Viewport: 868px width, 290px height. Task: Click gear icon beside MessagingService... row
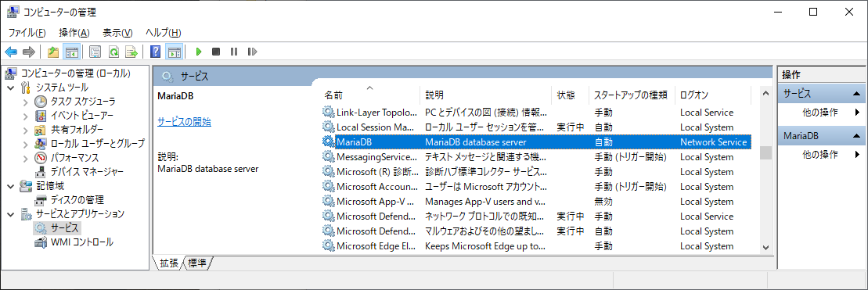pyautogui.click(x=328, y=157)
